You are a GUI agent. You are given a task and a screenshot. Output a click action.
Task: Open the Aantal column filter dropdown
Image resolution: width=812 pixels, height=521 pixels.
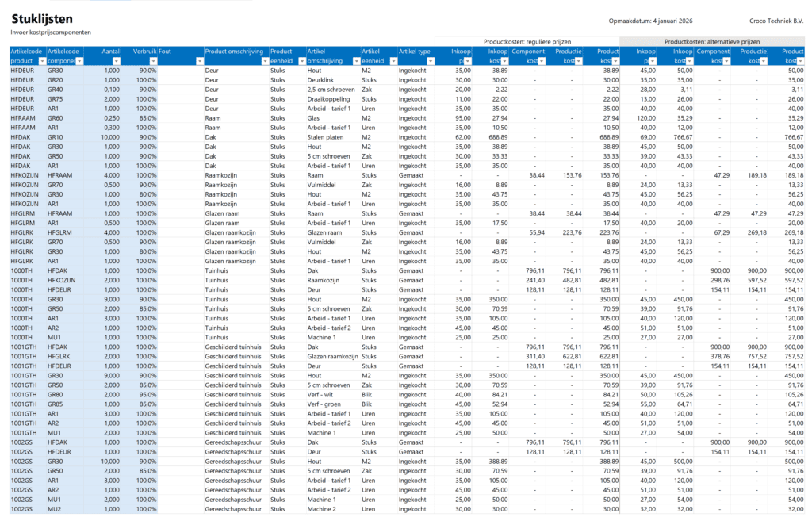point(116,62)
